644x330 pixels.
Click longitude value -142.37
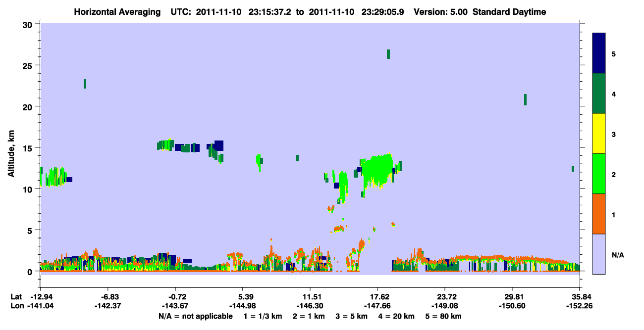tap(108, 306)
